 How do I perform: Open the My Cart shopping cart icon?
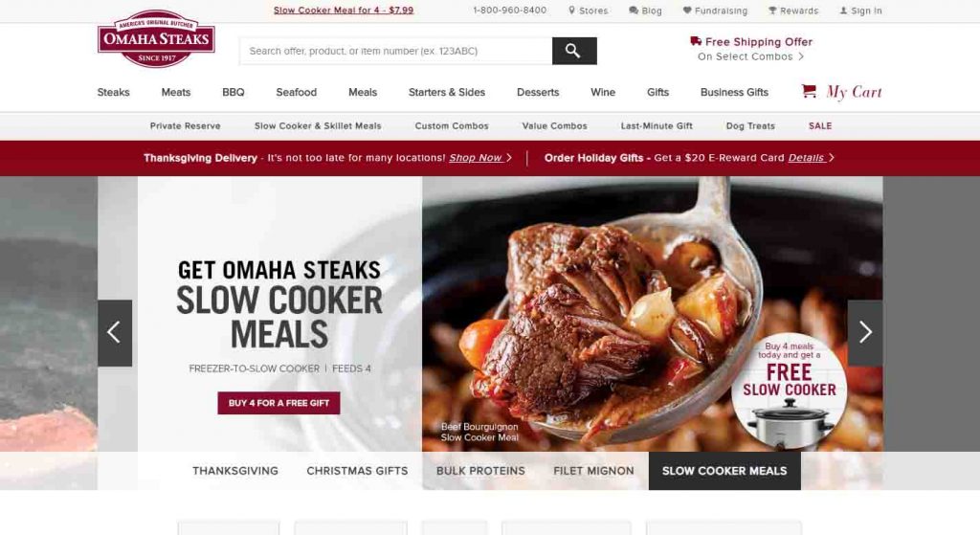coord(809,91)
